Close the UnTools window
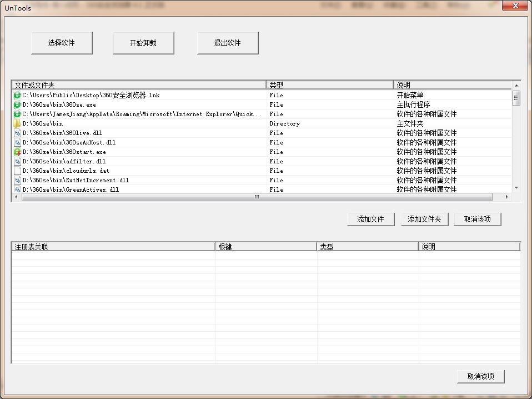This screenshot has height=399, width=532. point(515,6)
